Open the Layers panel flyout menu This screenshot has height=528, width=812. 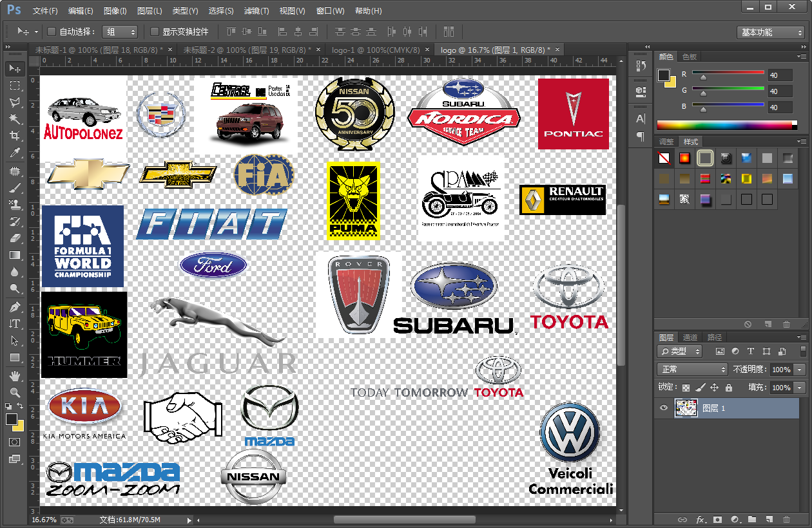pyautogui.click(x=801, y=337)
